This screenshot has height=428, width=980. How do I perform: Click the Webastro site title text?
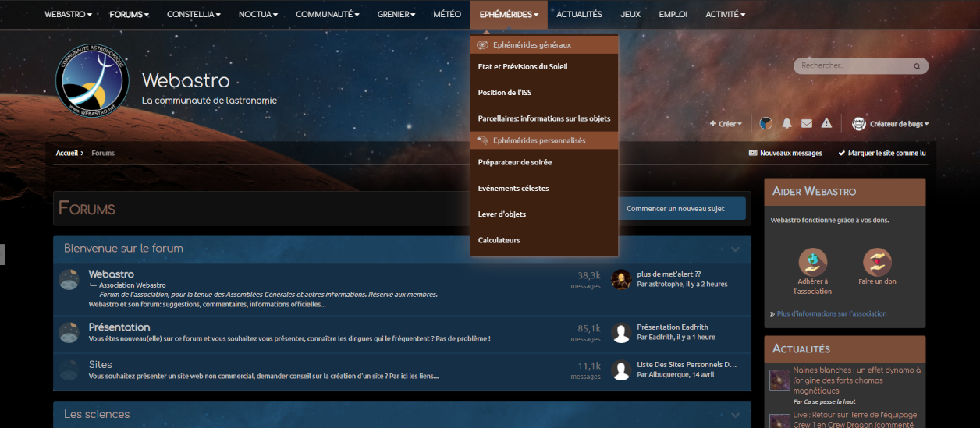tap(186, 81)
